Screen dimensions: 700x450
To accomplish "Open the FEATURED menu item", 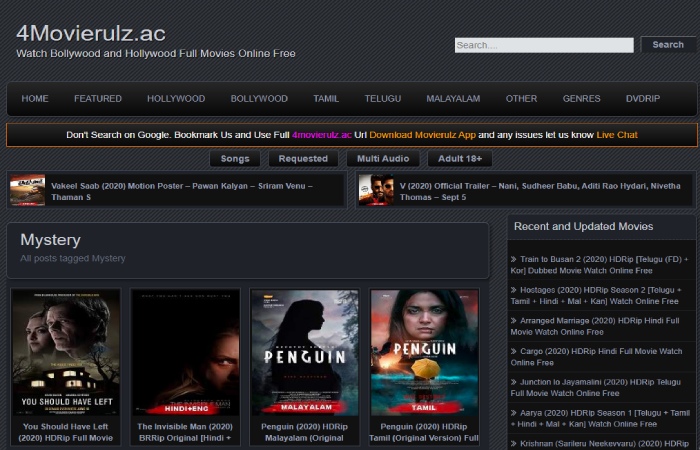I will [x=98, y=99].
